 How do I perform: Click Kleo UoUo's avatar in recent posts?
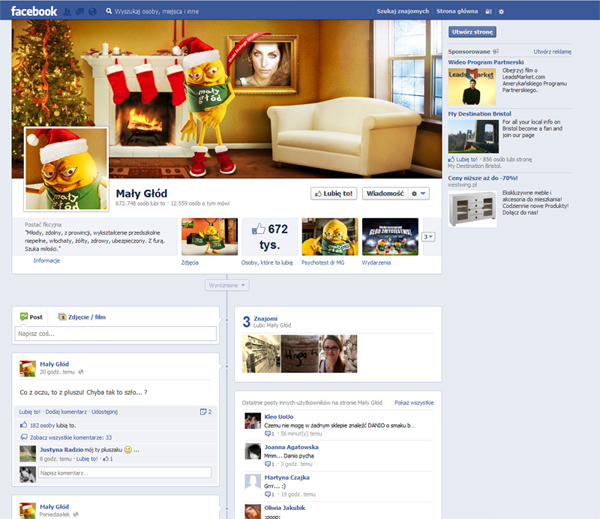tap(252, 421)
